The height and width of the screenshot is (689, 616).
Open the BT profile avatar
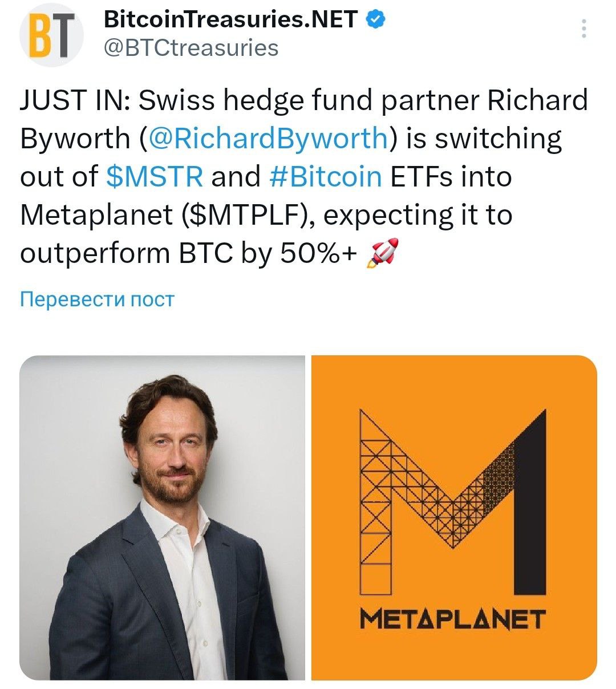point(51,35)
